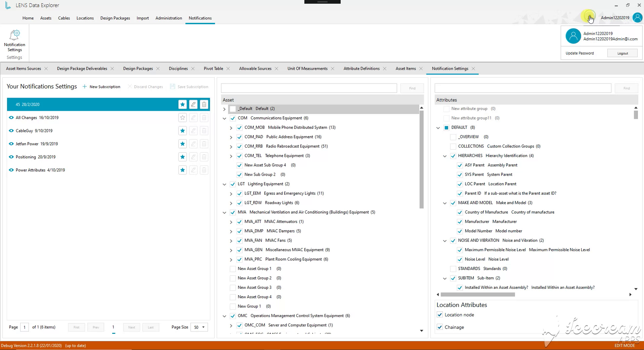Open the Page Size dropdown

[199, 327]
